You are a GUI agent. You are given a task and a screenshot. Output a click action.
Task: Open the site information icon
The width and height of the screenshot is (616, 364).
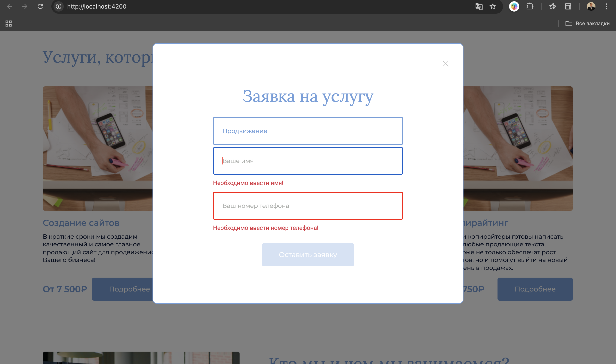click(x=59, y=6)
